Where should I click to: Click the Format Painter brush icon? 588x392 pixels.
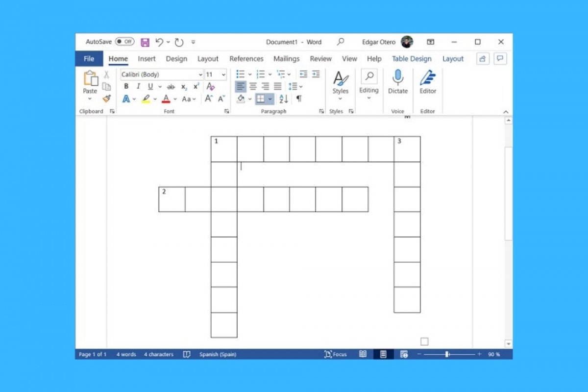point(107,98)
